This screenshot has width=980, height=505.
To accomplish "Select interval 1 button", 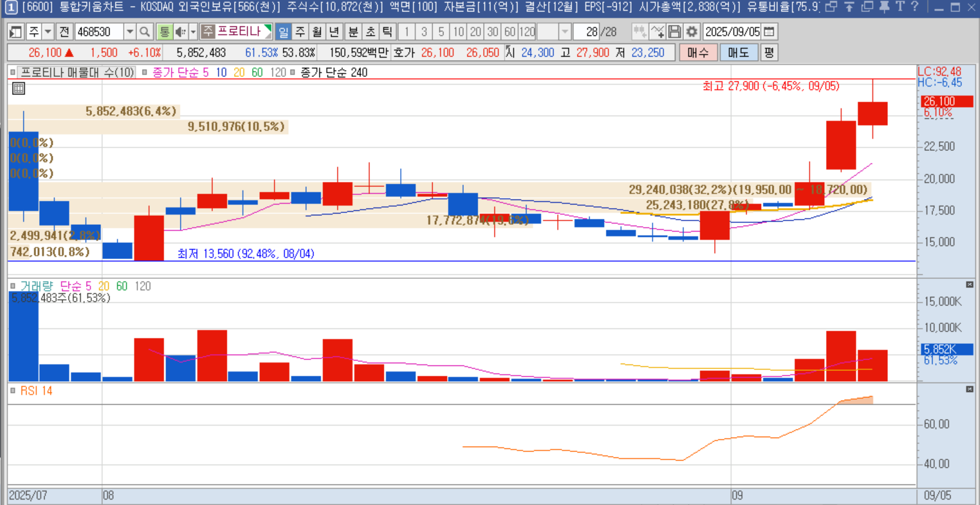I will click(407, 31).
